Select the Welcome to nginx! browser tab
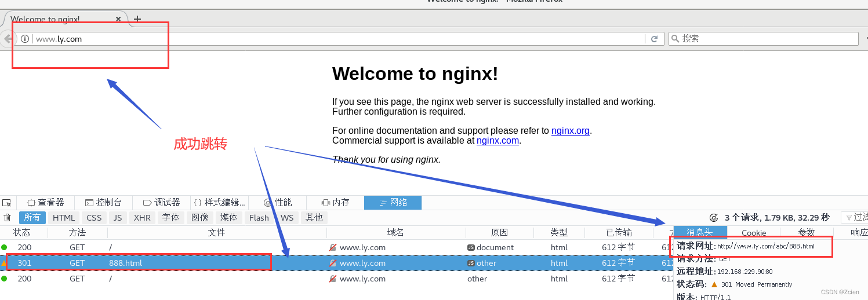The height and width of the screenshot is (300, 868). (64, 19)
